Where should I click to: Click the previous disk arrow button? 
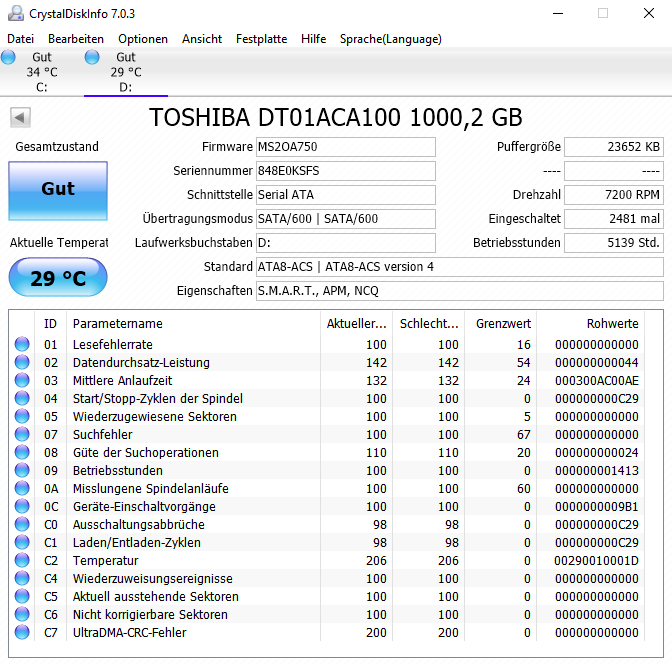[20, 117]
